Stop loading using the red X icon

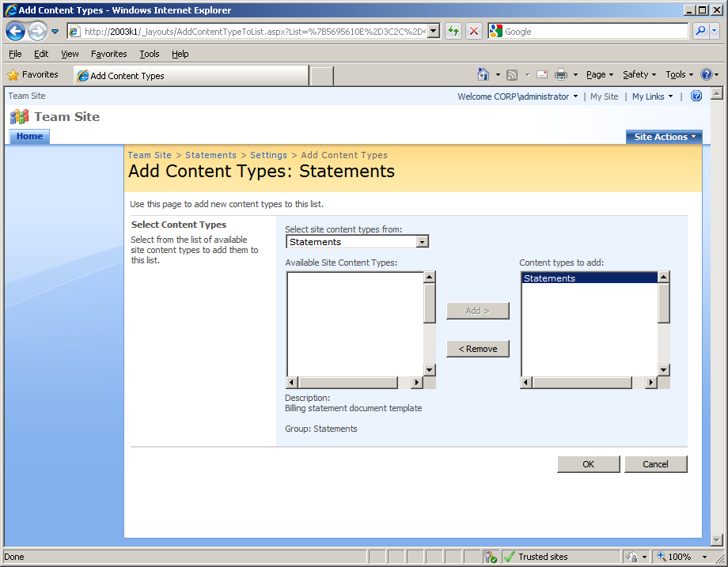click(x=473, y=31)
